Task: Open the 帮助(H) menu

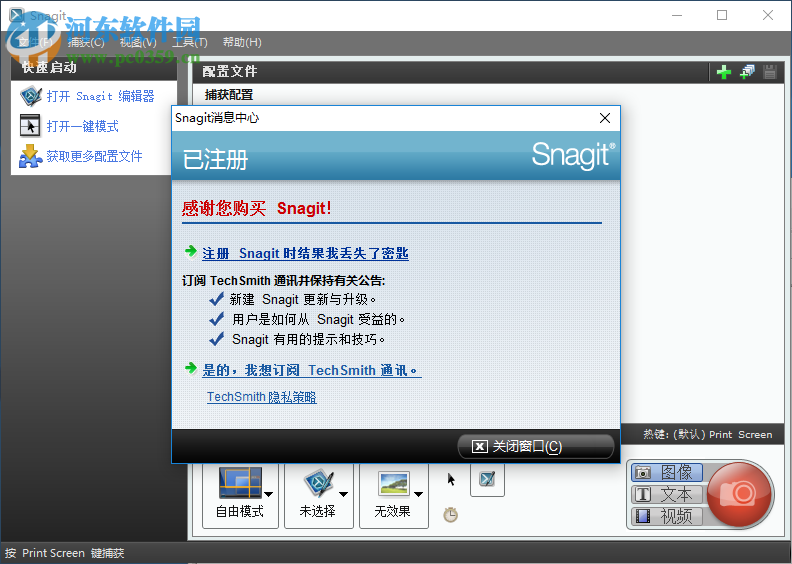Action: [242, 42]
